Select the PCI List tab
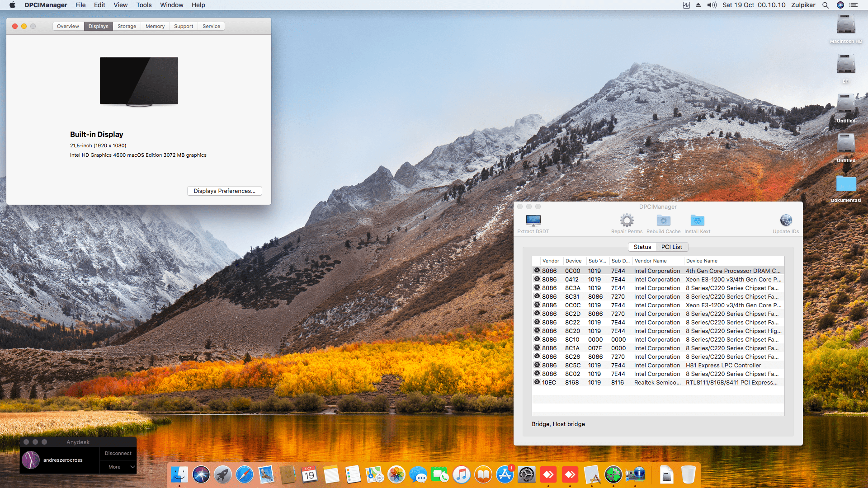Image resolution: width=868 pixels, height=488 pixels. click(671, 247)
